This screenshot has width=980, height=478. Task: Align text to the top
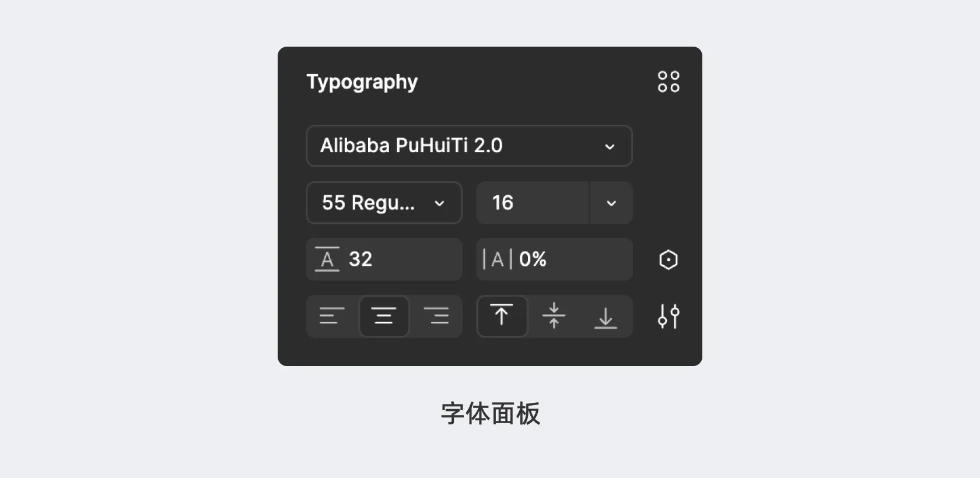(x=502, y=317)
